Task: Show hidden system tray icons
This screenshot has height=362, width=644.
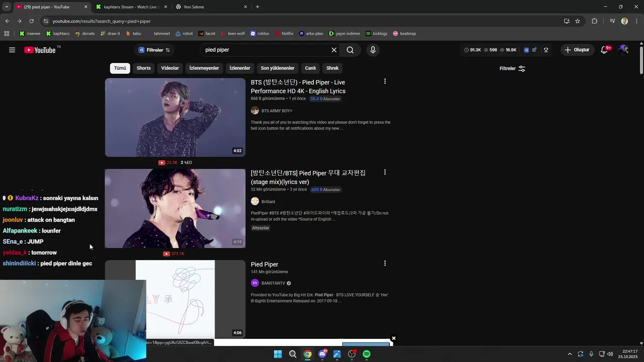Action: coord(570,354)
